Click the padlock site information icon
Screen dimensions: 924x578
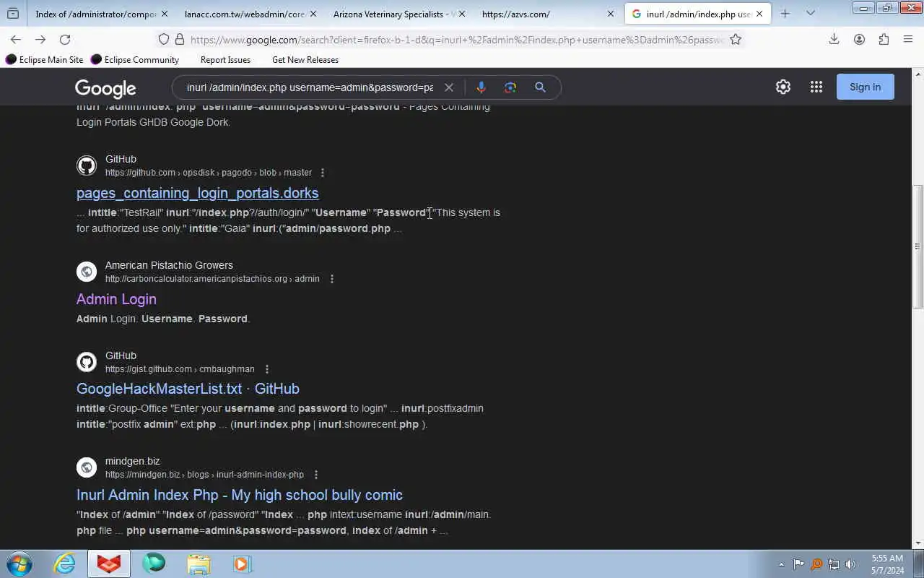coord(179,40)
